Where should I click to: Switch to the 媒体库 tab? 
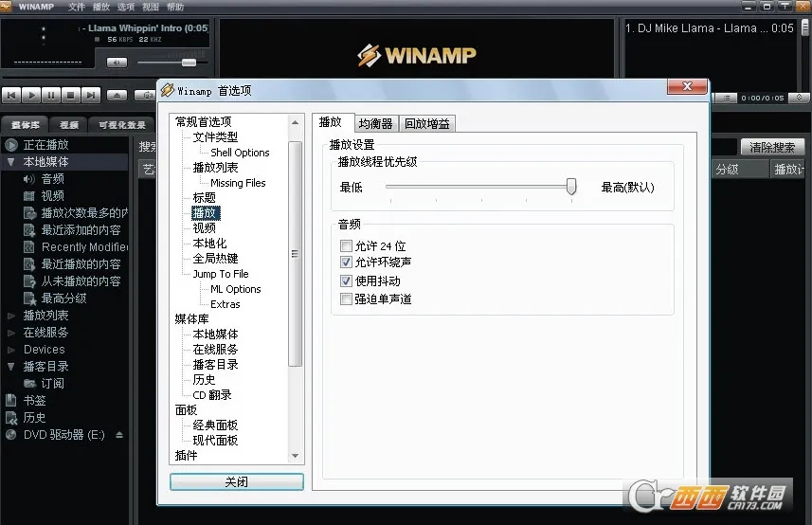point(25,125)
